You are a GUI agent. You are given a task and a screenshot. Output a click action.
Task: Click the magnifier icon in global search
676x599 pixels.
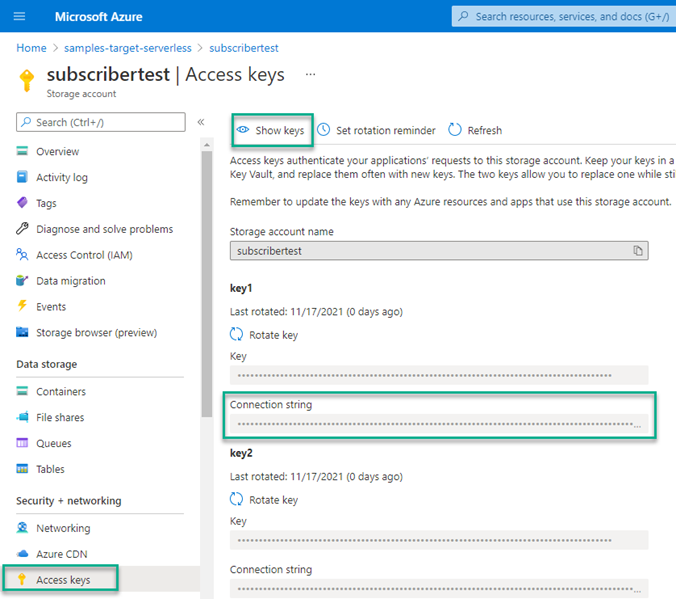[463, 16]
